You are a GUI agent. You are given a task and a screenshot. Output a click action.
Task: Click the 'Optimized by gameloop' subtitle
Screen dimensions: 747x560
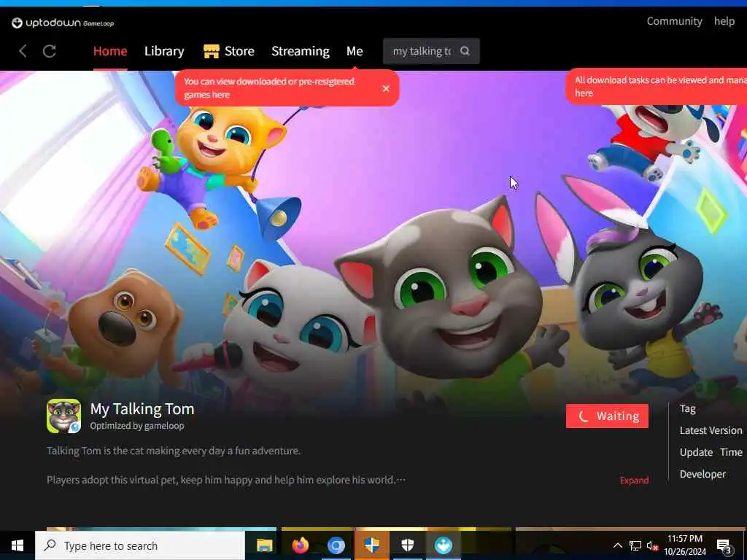pos(137,426)
